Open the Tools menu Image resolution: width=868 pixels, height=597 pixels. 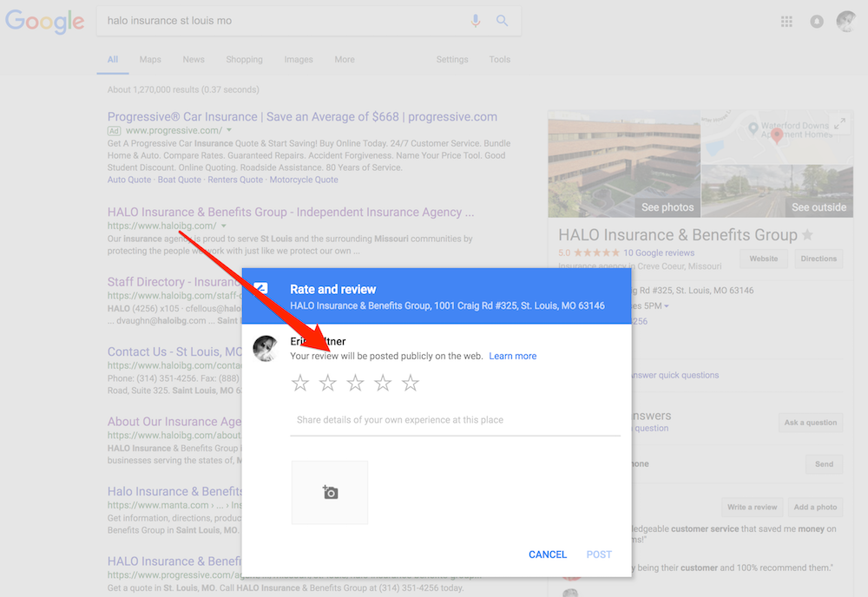pyautogui.click(x=499, y=60)
